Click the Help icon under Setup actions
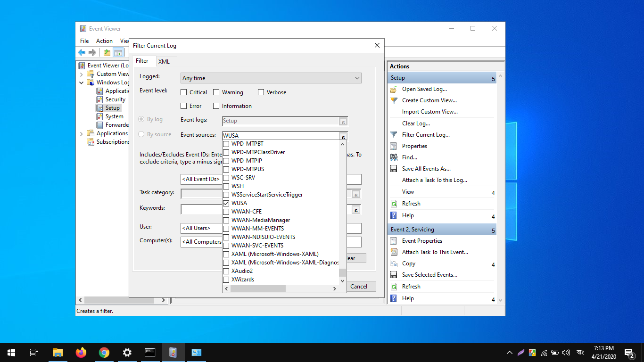This screenshot has width=644, height=362. [394, 215]
